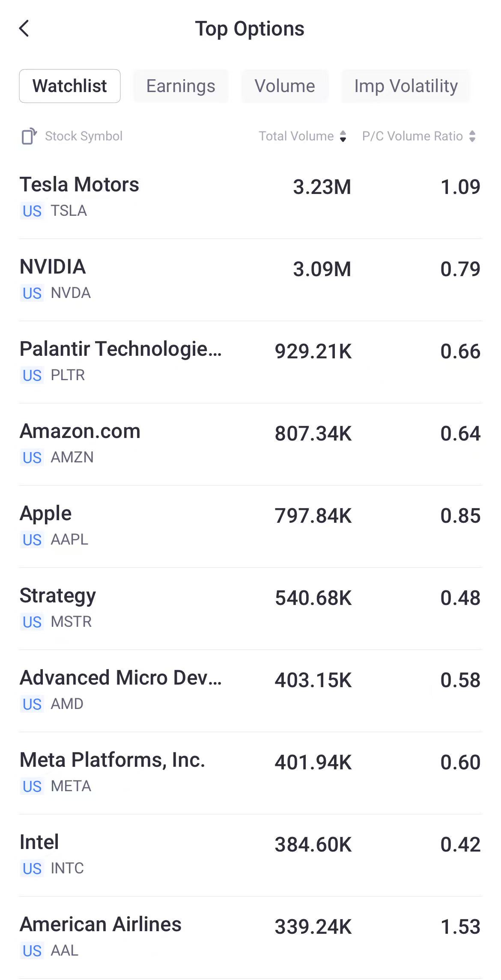Switch to Imp Volatility tab
Screen dimensions: 501x980
[406, 86]
